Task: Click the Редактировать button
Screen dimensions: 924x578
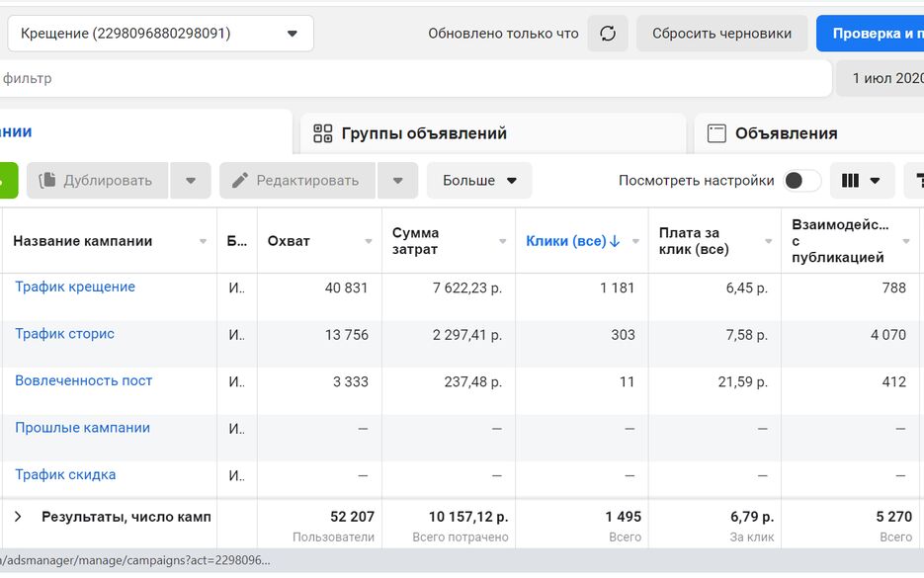Action: (297, 180)
